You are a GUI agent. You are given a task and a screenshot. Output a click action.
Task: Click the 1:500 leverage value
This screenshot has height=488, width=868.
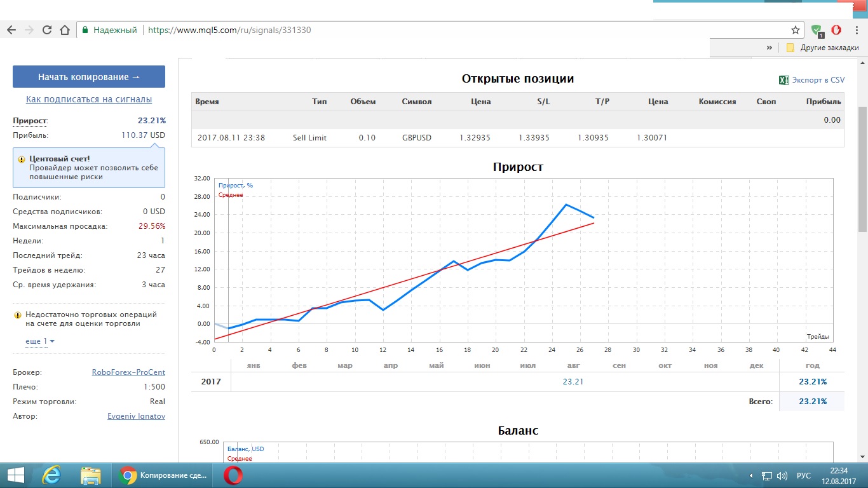[x=154, y=387]
